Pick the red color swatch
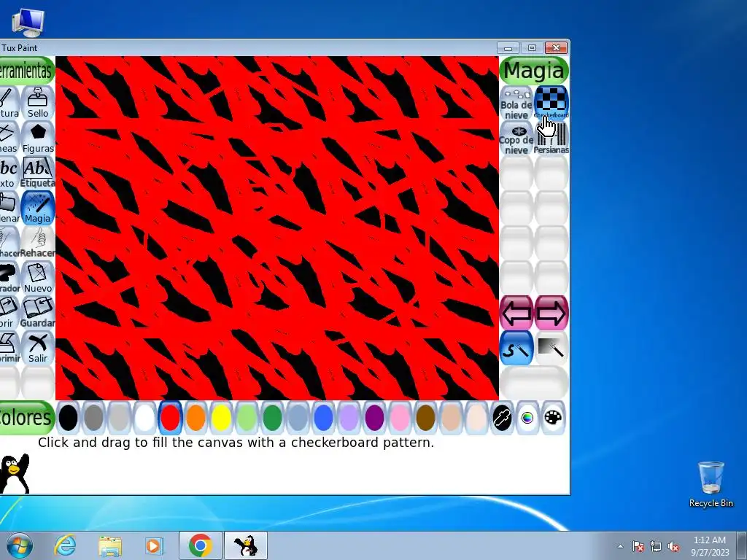Screen dimensions: 747x560 [x=171, y=418]
